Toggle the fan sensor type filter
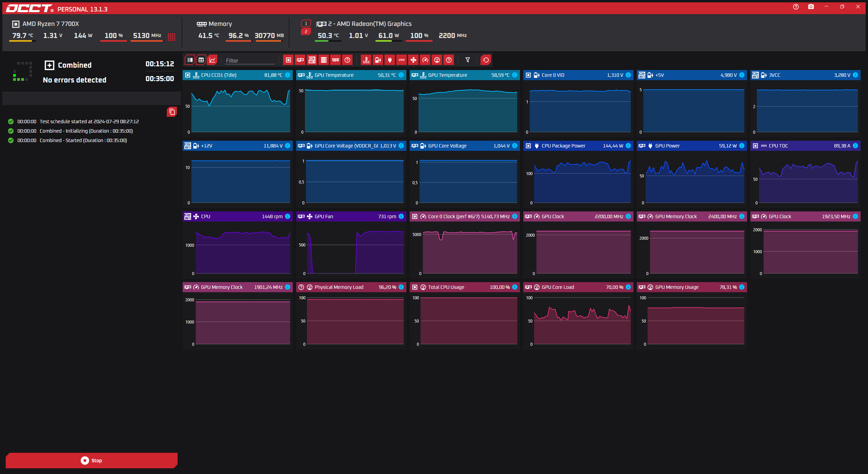Image resolution: width=868 pixels, height=474 pixels. click(413, 60)
